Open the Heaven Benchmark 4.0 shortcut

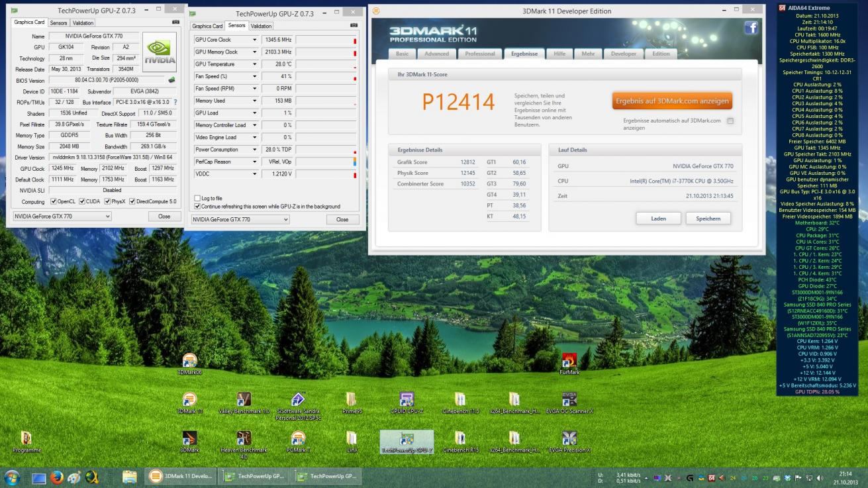pos(244,445)
